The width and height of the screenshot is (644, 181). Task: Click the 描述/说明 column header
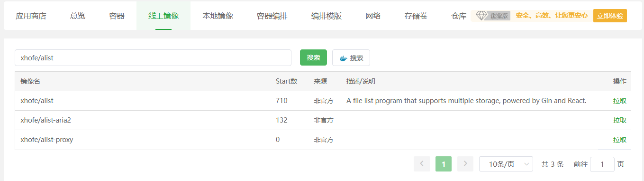click(361, 81)
